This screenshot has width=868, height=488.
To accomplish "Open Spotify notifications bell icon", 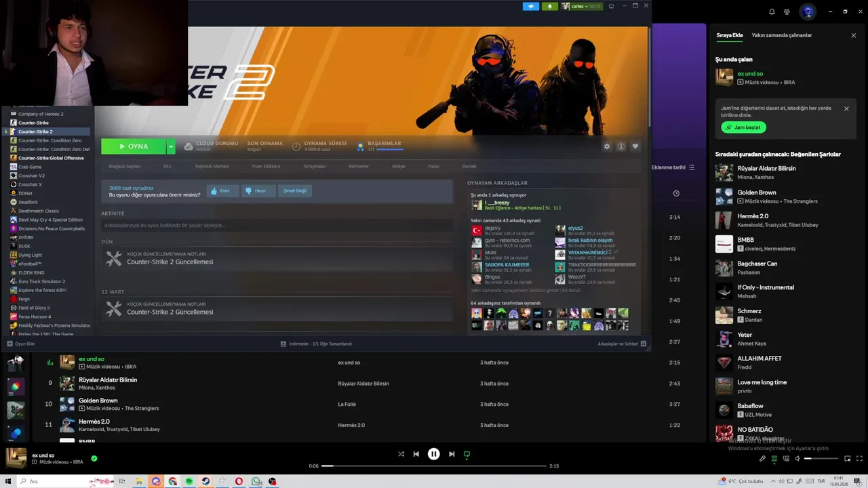I will pos(772,12).
